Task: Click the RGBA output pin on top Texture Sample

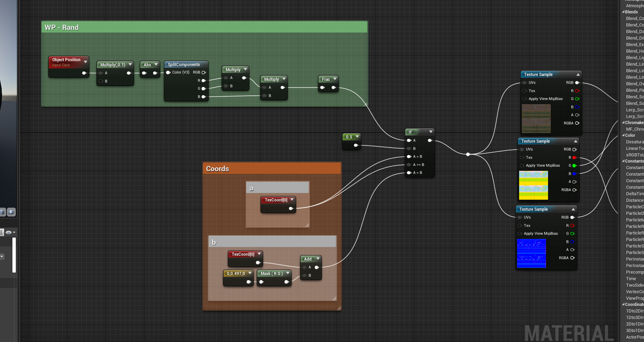Action: (x=577, y=123)
